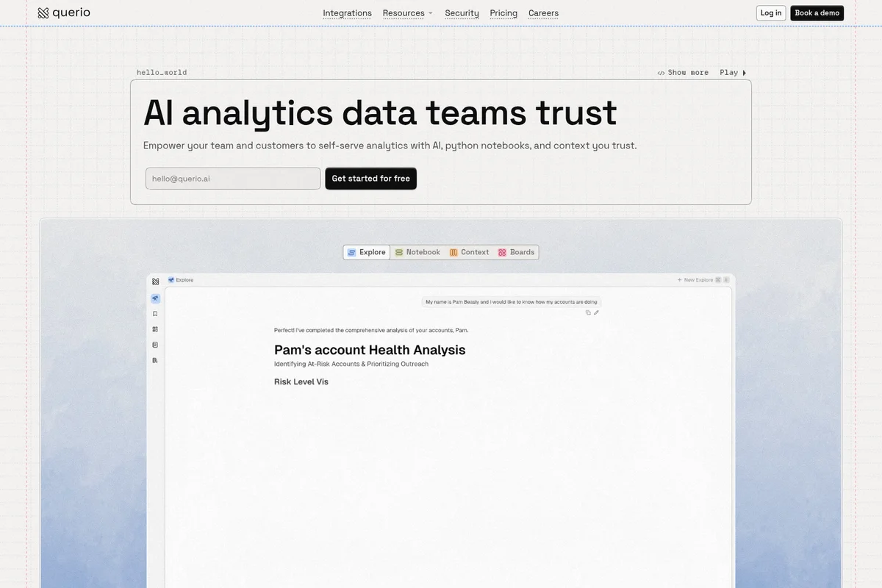Open the Boards tab

(516, 252)
